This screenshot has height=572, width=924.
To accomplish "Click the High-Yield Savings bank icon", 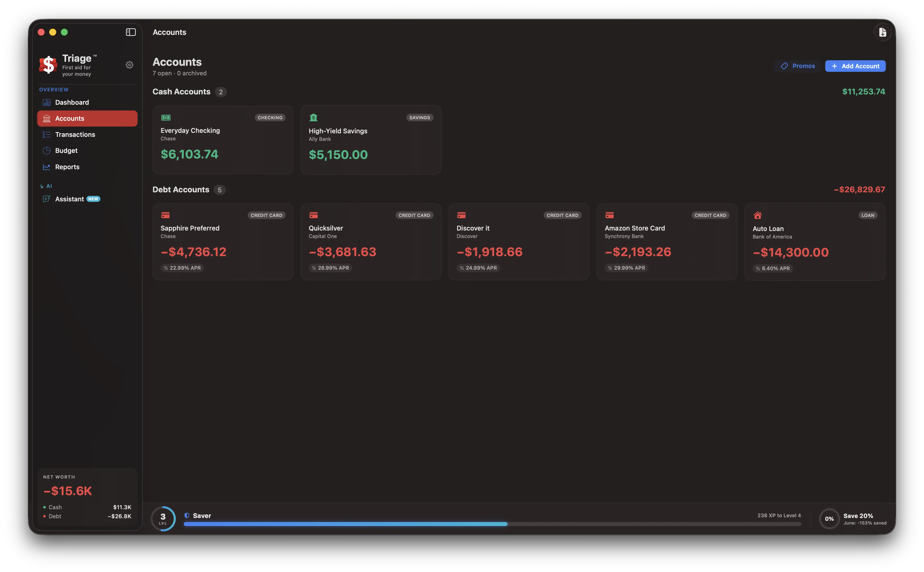I will (x=313, y=118).
